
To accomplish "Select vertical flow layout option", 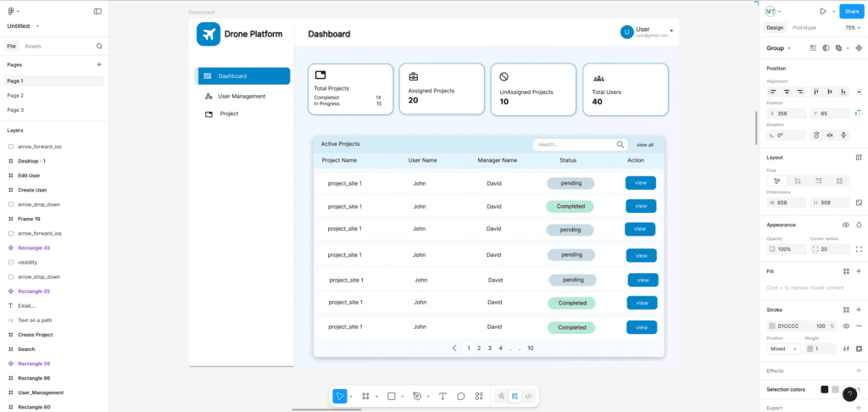I will tap(798, 181).
